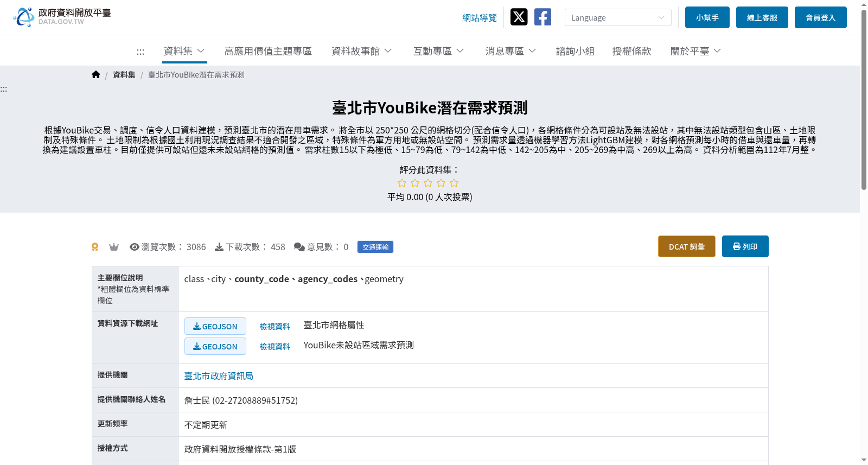Screen dimensions: 868x465
Task: Open the 網站導覽 link
Action: pyautogui.click(x=480, y=18)
